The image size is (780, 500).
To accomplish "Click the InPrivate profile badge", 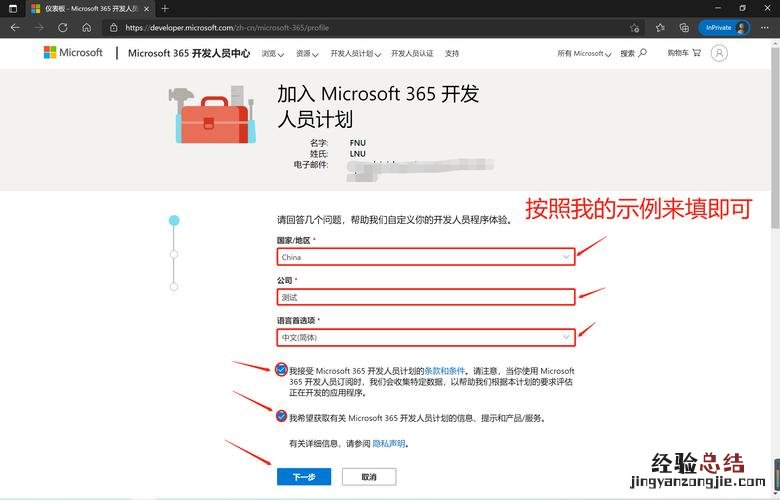I will [x=724, y=28].
